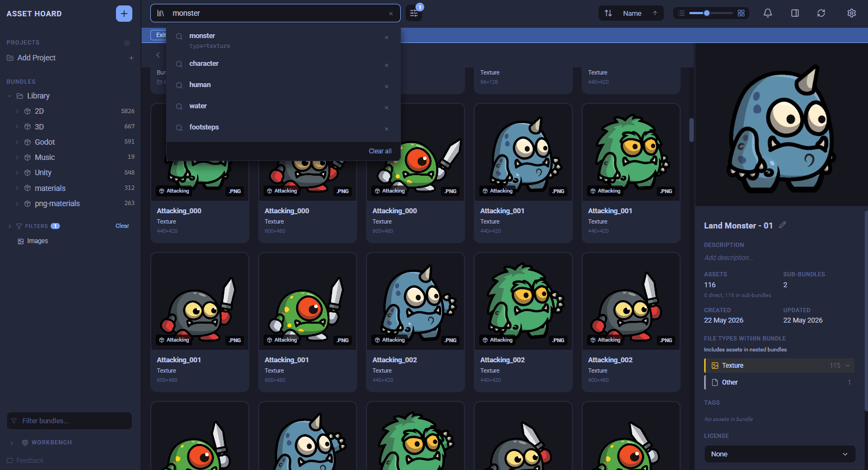This screenshot has height=470, width=868.
Task: Click the Filter bundles input field
Action: tap(69, 420)
